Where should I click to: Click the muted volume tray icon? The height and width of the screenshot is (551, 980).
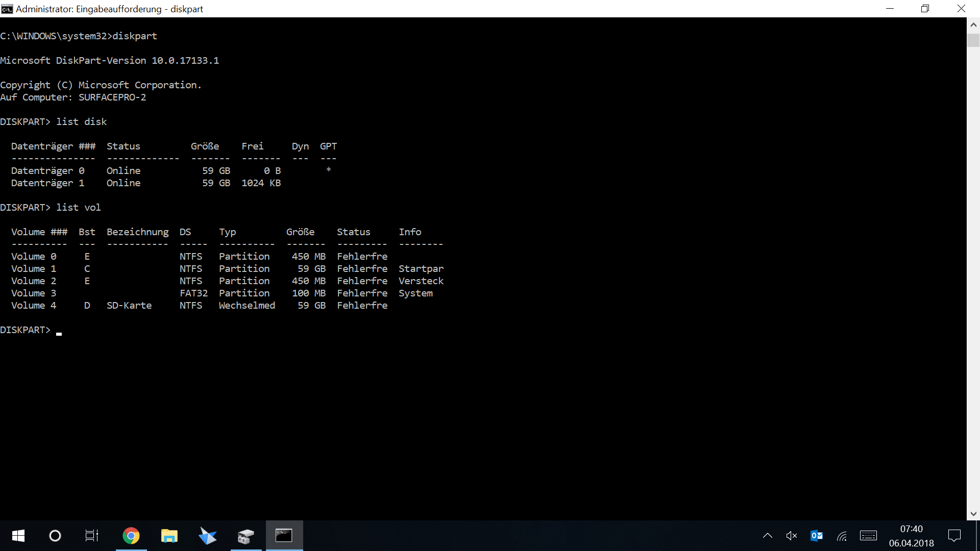tap(792, 536)
